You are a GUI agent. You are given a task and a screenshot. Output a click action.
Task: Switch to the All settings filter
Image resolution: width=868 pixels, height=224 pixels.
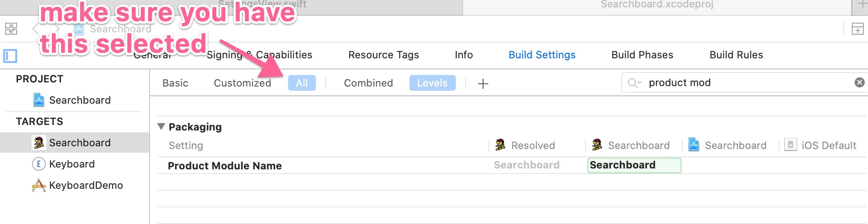tap(302, 83)
